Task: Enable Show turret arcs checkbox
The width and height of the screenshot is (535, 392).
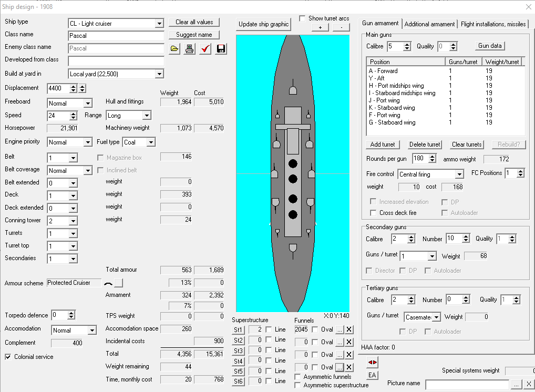Action: coord(302,18)
